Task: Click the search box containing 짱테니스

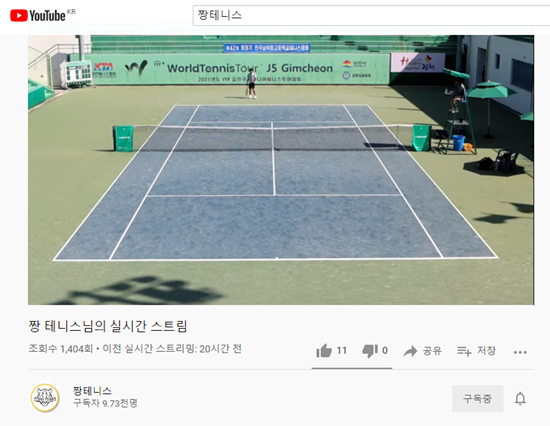Action: (x=371, y=15)
